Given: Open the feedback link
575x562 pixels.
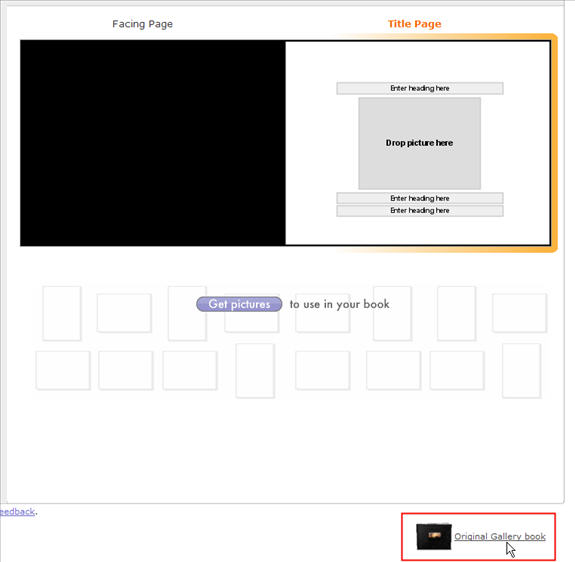Looking at the screenshot, I should [x=17, y=511].
